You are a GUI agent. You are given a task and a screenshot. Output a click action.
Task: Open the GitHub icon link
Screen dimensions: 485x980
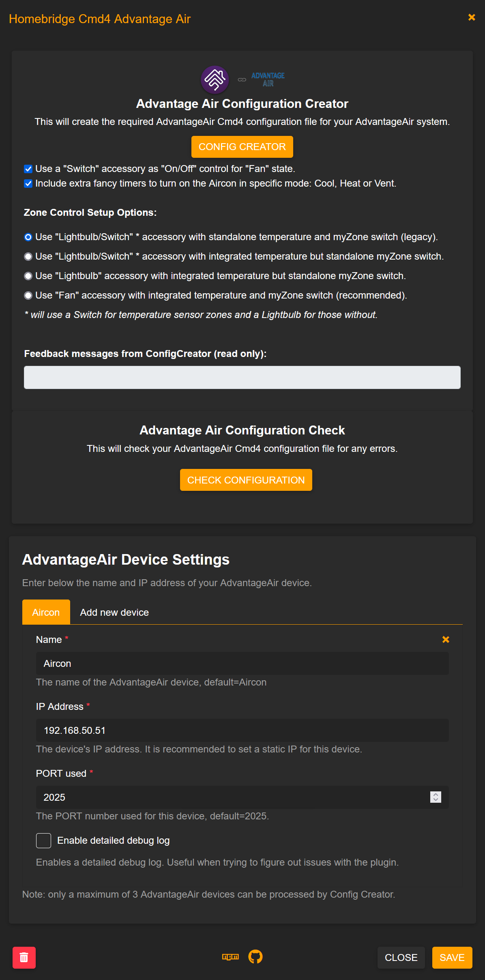pyautogui.click(x=255, y=957)
